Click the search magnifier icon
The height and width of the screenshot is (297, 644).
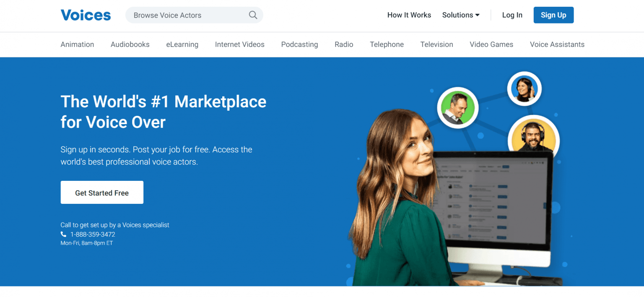[253, 15]
